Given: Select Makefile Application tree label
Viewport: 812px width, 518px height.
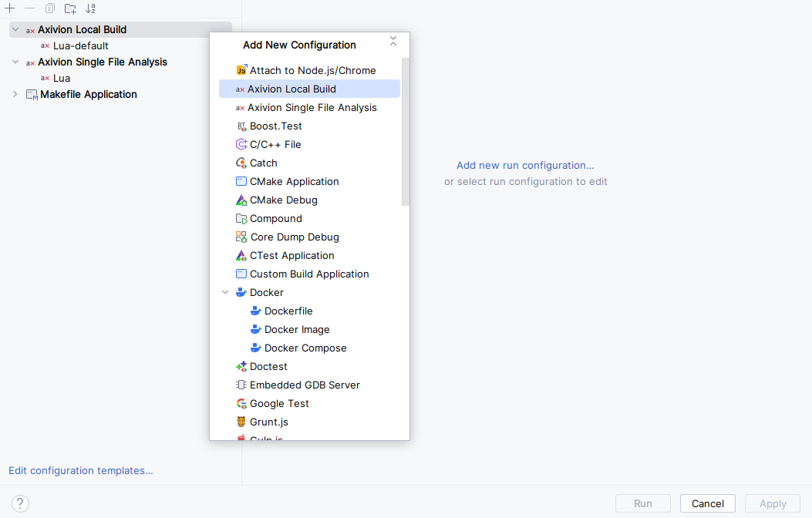Looking at the screenshot, I should tap(89, 95).
